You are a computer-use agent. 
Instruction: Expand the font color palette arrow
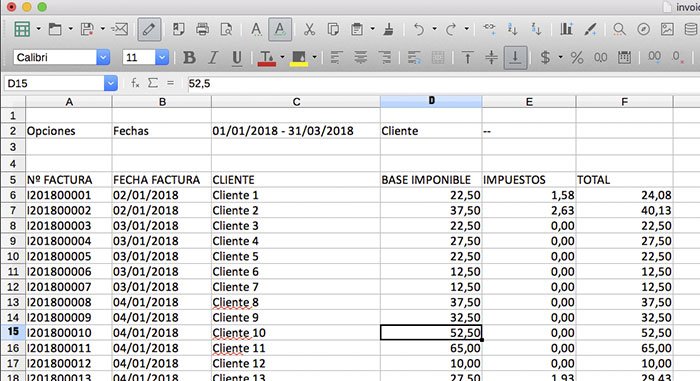coord(282,58)
